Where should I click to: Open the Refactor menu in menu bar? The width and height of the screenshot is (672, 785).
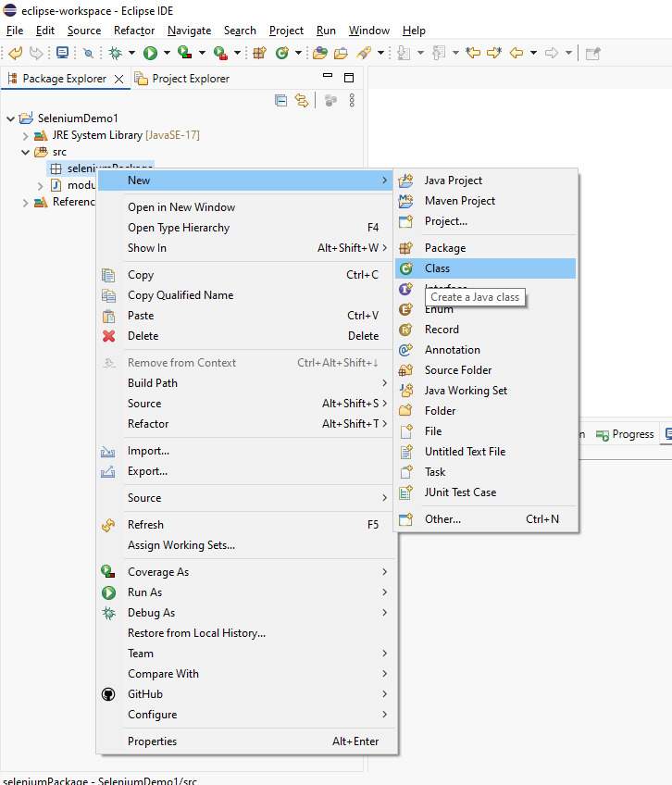(x=134, y=31)
